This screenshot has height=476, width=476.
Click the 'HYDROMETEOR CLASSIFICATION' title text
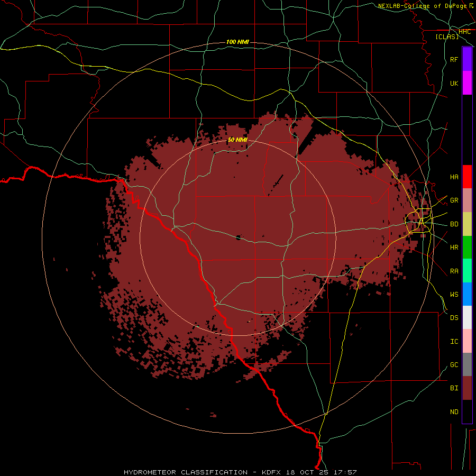(x=186, y=472)
